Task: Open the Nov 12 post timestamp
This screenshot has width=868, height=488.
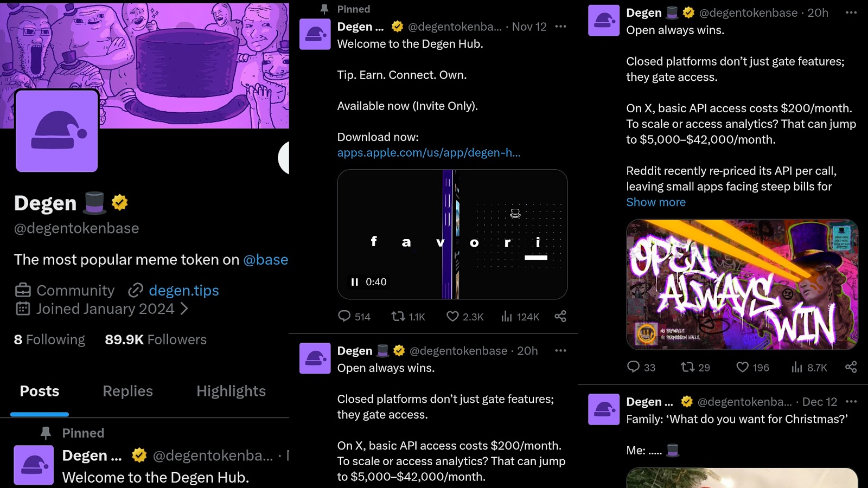Action: (x=529, y=27)
